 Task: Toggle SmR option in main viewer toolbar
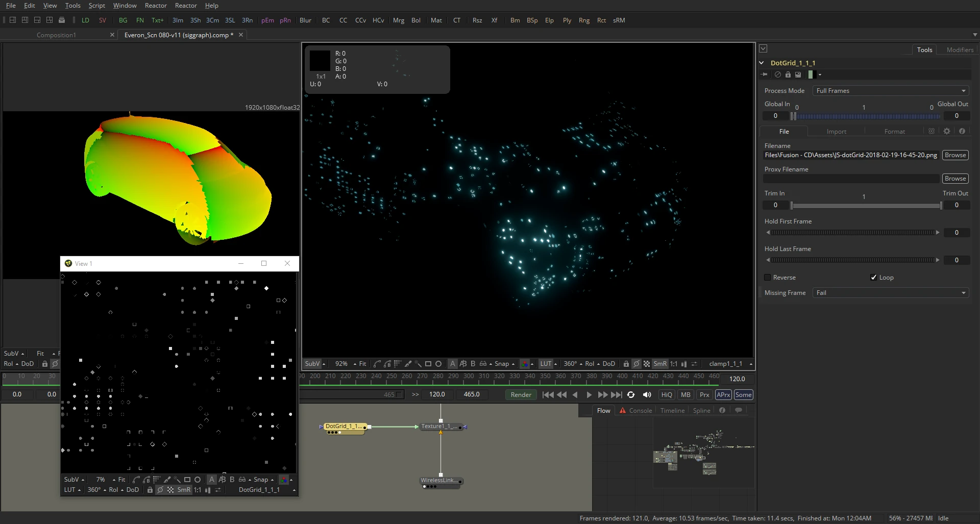tap(660, 364)
